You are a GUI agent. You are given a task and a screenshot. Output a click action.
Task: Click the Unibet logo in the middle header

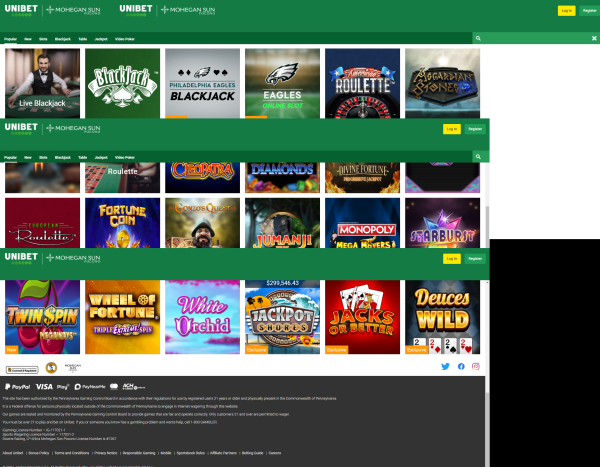[21, 128]
